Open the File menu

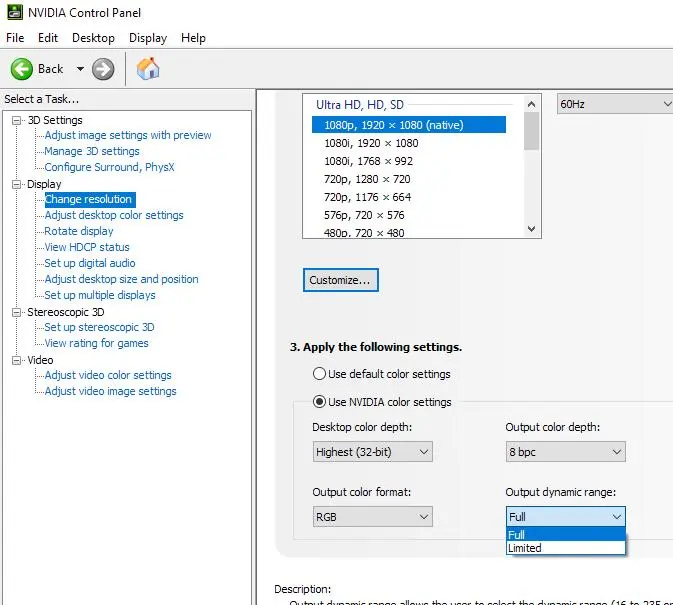[x=15, y=38]
